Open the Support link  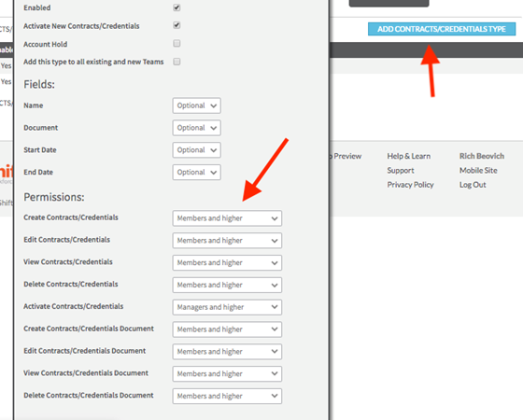tap(401, 170)
